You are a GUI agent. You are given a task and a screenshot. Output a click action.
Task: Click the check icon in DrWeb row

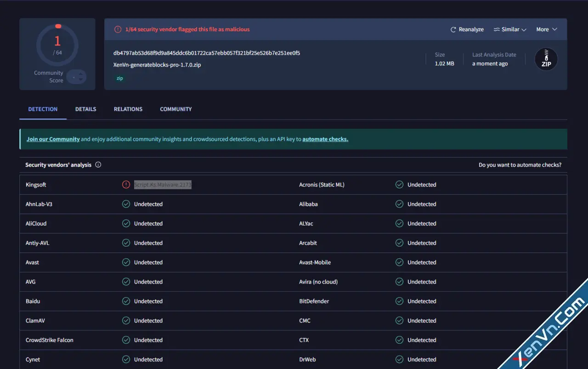(x=399, y=359)
